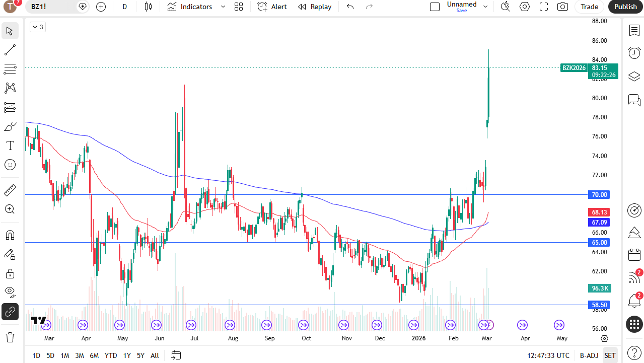This screenshot has width=644, height=363.
Task: Open the forecasting and measurement tools
Action: pos(10,107)
